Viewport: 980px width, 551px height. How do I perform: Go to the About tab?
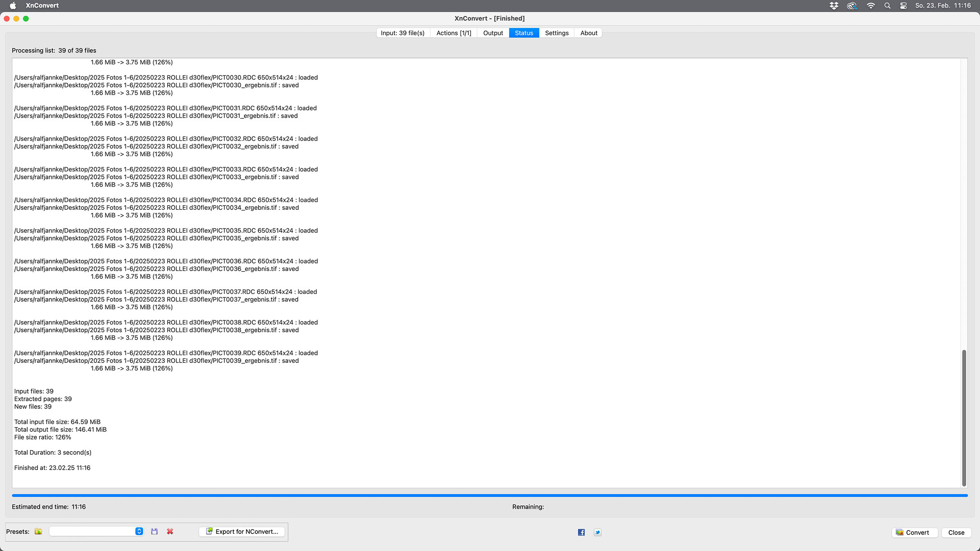(x=588, y=33)
